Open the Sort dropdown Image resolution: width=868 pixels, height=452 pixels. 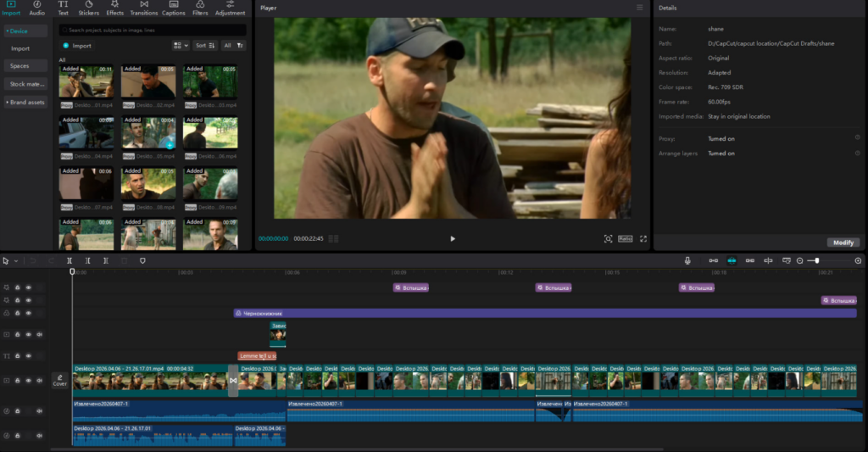coord(205,46)
